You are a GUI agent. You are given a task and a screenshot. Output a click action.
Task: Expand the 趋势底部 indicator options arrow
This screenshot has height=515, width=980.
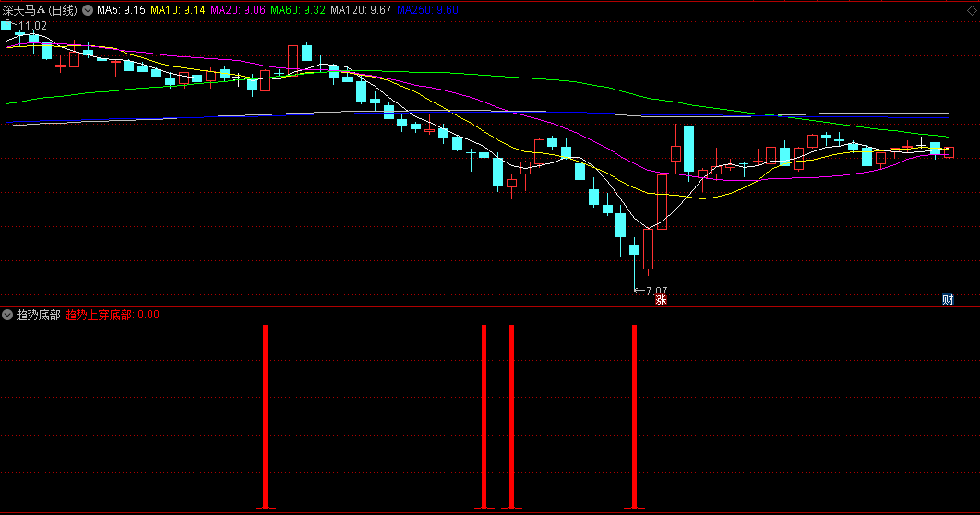7,315
